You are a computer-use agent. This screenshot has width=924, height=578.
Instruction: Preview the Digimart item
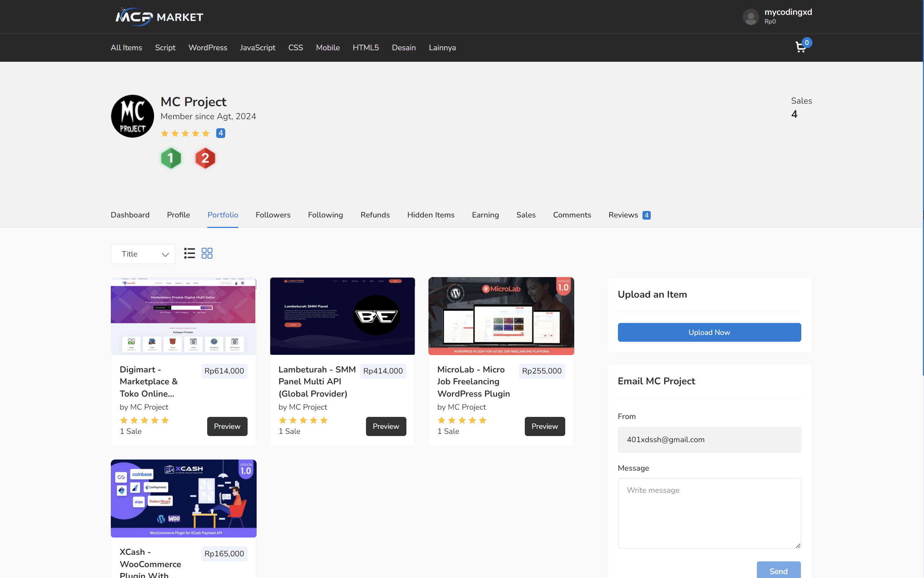tap(227, 426)
